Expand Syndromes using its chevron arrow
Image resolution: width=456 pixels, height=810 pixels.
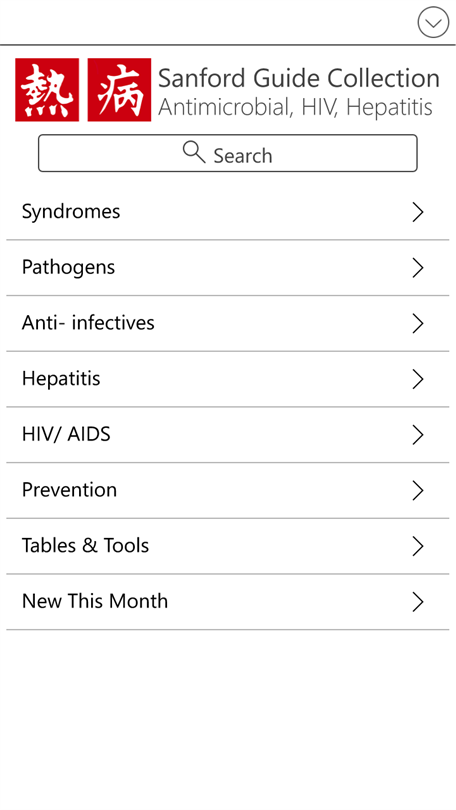(418, 212)
